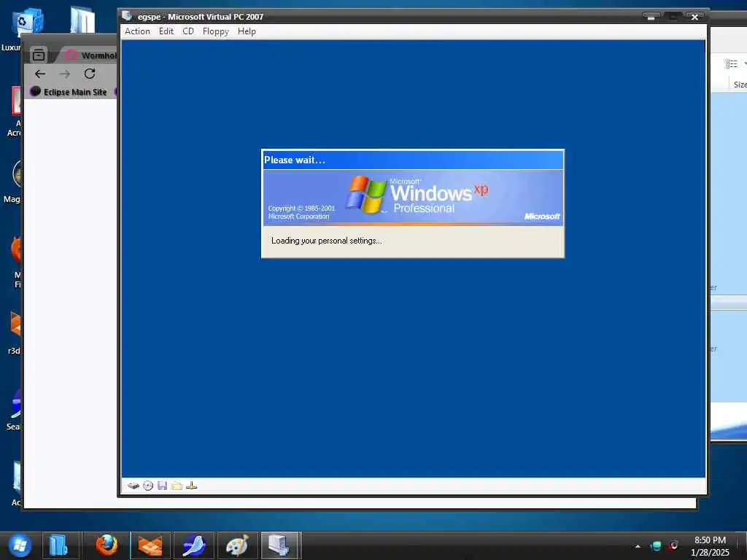747x560 pixels.
Task: Open the Help menu in Virtual PC
Action: pyautogui.click(x=247, y=31)
